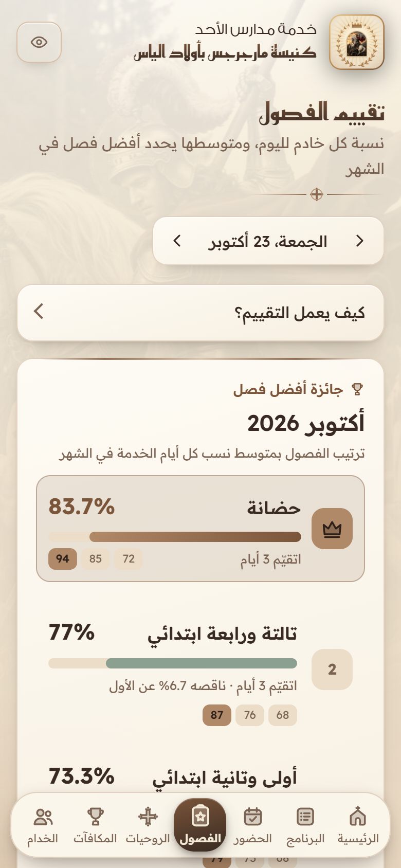Open the المكافآت trophy icon tab
The image size is (401, 868).
pos(95,817)
